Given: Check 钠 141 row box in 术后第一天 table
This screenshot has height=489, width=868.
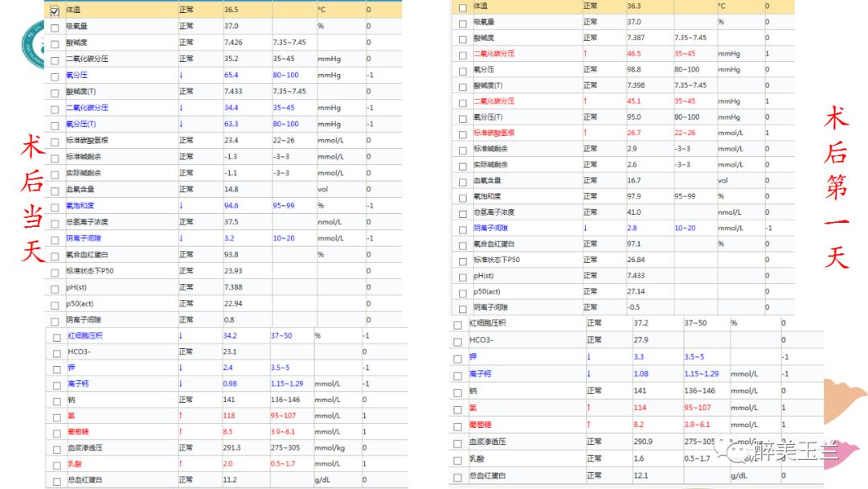Looking at the screenshot, I should pyautogui.click(x=457, y=392).
